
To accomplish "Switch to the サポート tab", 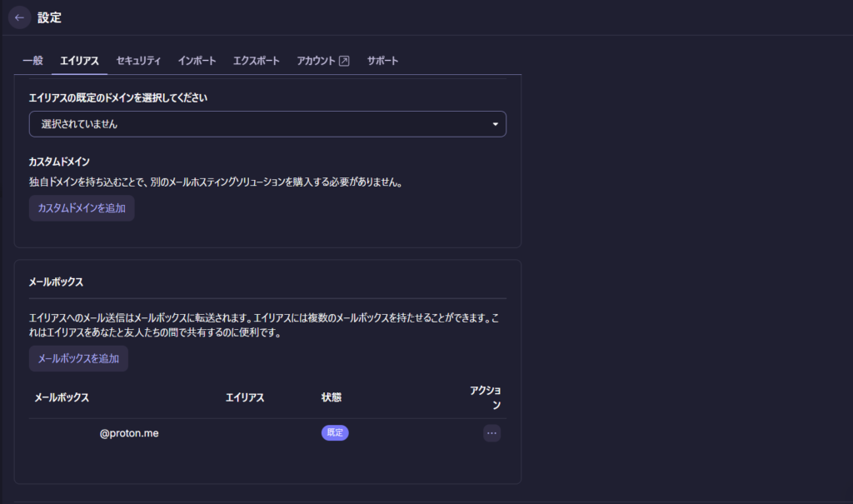I will click(x=382, y=61).
